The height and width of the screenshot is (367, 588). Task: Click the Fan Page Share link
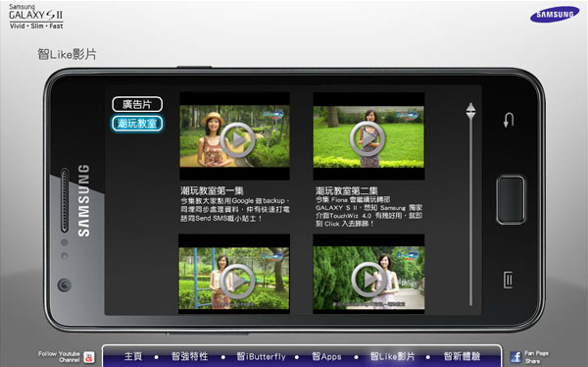pos(536,357)
